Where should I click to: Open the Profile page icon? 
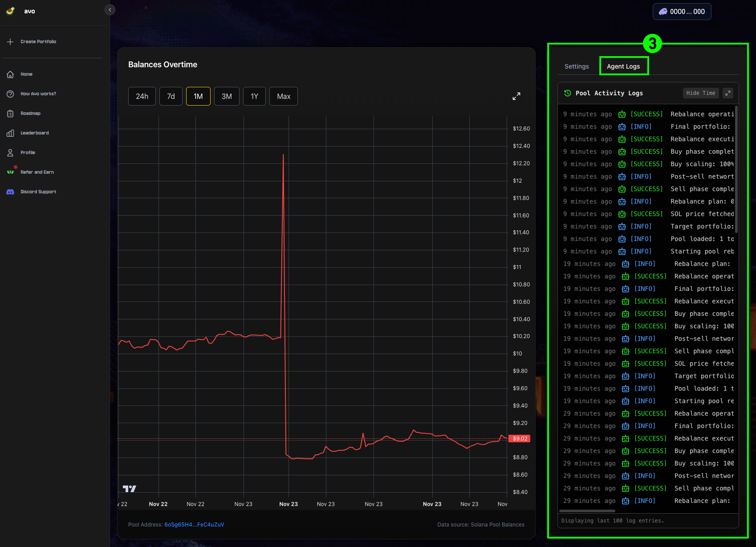pos(10,153)
